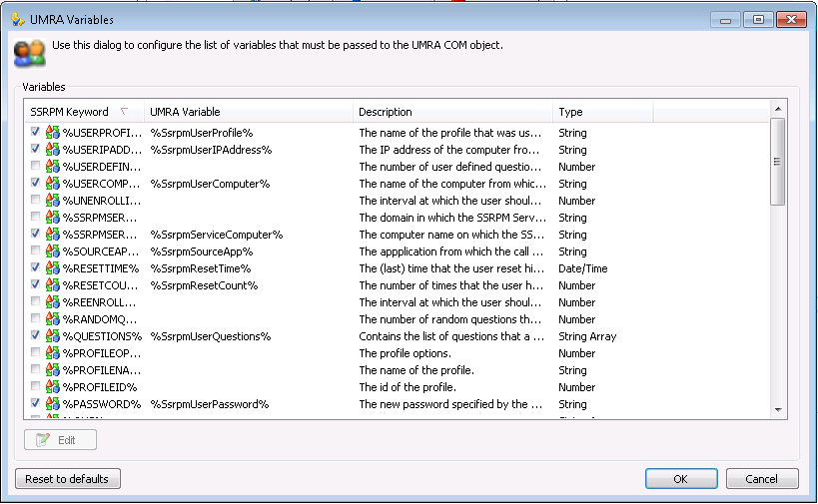The width and height of the screenshot is (818, 504).
Task: Click the icon beside %QUESTIONS% keyword
Action: point(53,336)
